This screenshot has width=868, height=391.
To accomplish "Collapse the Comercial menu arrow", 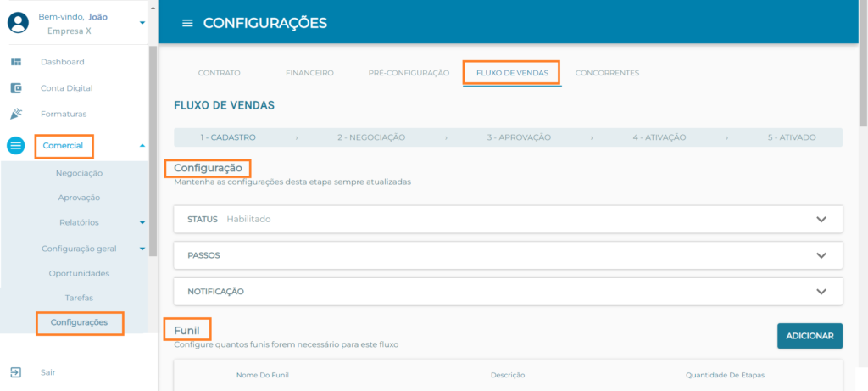I will [142, 146].
